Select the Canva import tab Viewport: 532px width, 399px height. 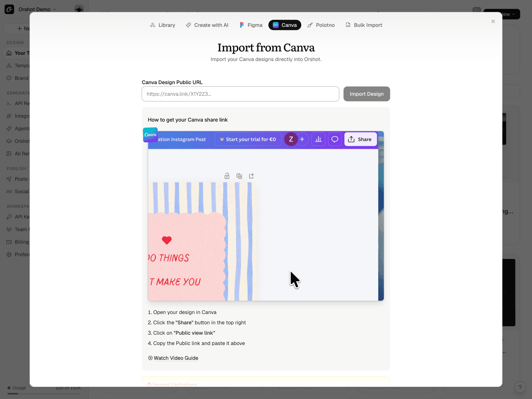[285, 25]
